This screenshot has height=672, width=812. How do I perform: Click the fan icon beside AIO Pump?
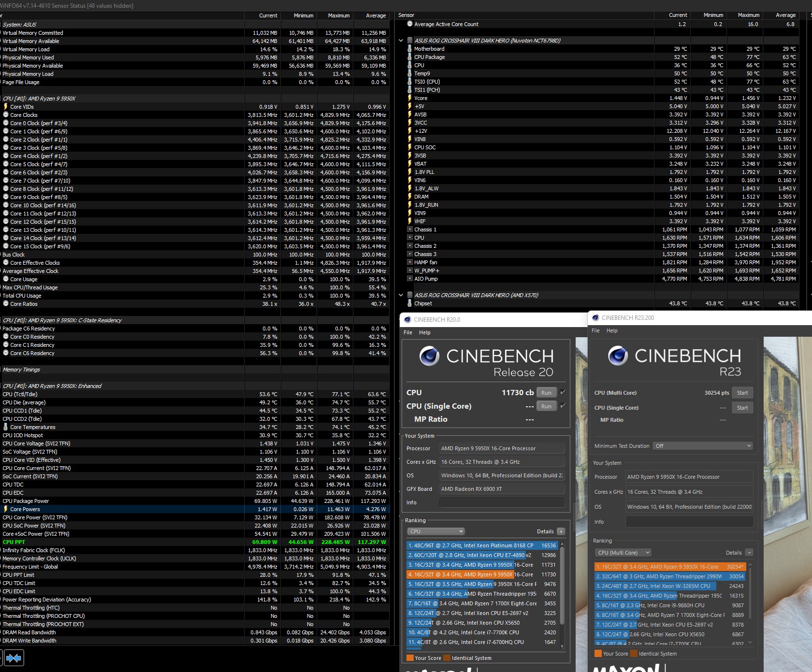tap(410, 279)
